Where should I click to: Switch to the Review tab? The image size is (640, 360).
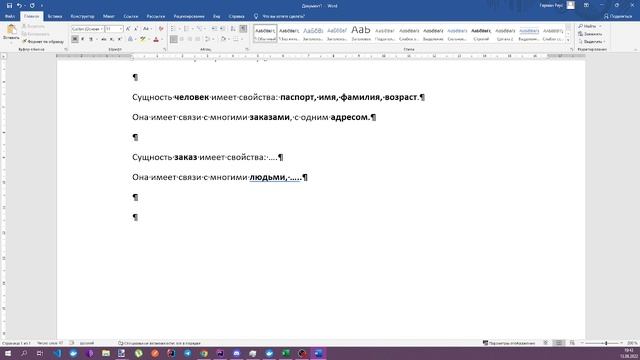[x=189, y=16]
